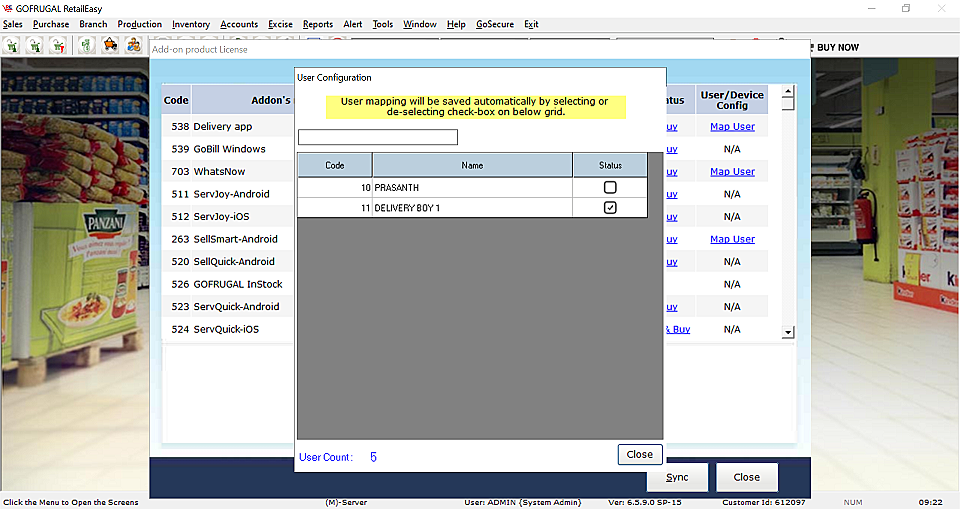This screenshot has height=509, width=960.
Task: Open the green money toolbar icon
Action: (86, 46)
